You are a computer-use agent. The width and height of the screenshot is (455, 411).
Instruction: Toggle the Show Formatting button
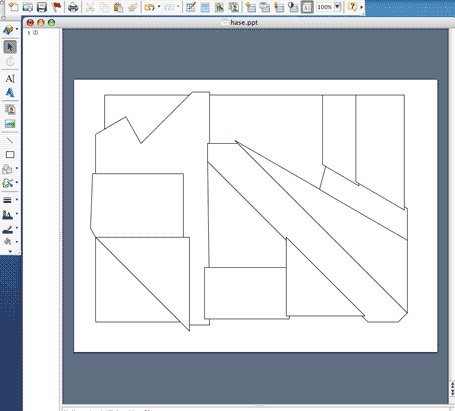[x=307, y=7]
